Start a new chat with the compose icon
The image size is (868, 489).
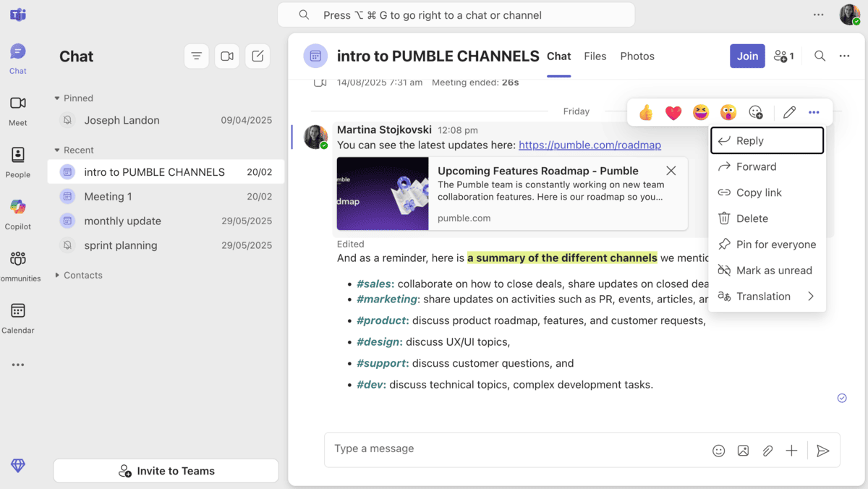[258, 56]
